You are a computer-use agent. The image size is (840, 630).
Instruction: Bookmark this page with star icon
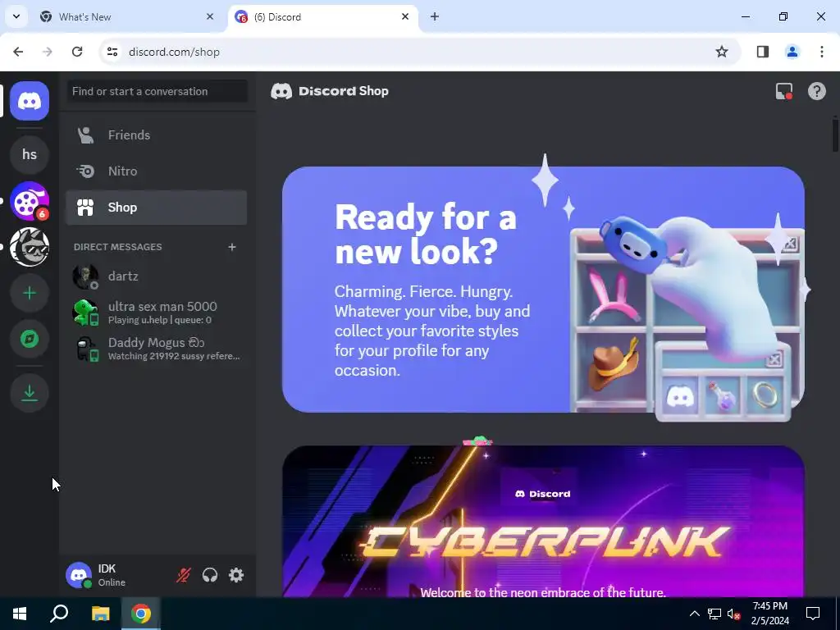[x=722, y=52]
